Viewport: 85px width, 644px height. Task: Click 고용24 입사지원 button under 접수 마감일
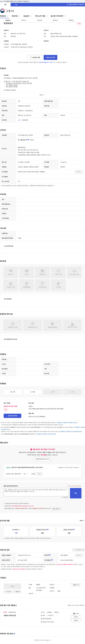click(12, 416)
